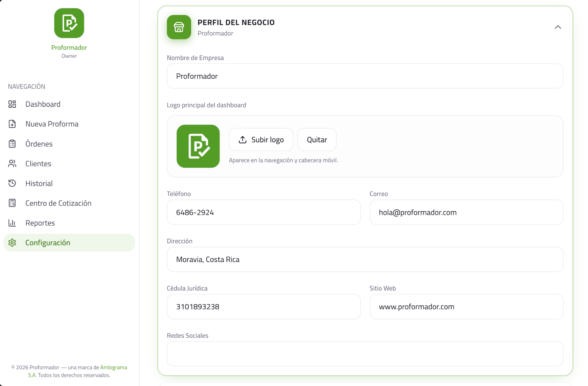588x386 pixels.
Task: Click the 'Owner' role label
Action: tap(69, 56)
